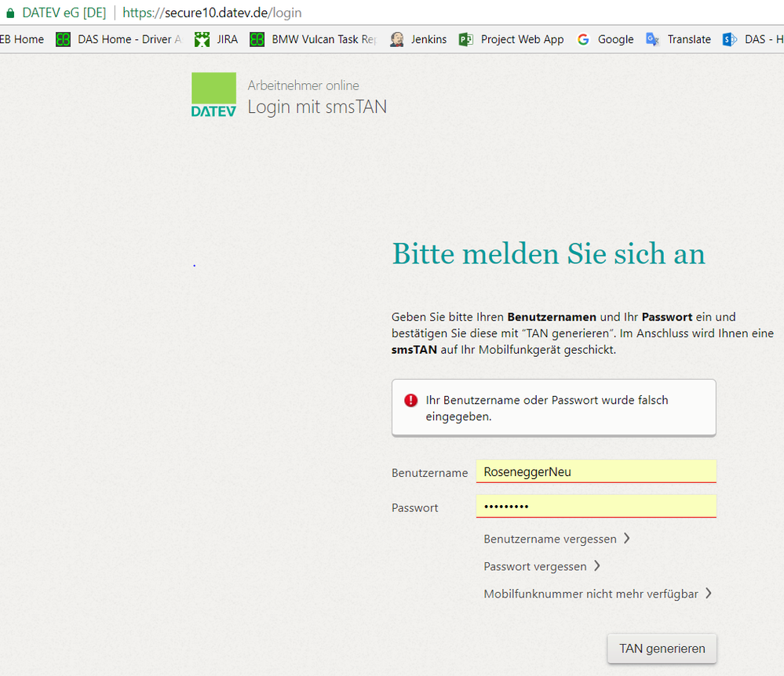Click the Benutzername input field

[x=596, y=471]
